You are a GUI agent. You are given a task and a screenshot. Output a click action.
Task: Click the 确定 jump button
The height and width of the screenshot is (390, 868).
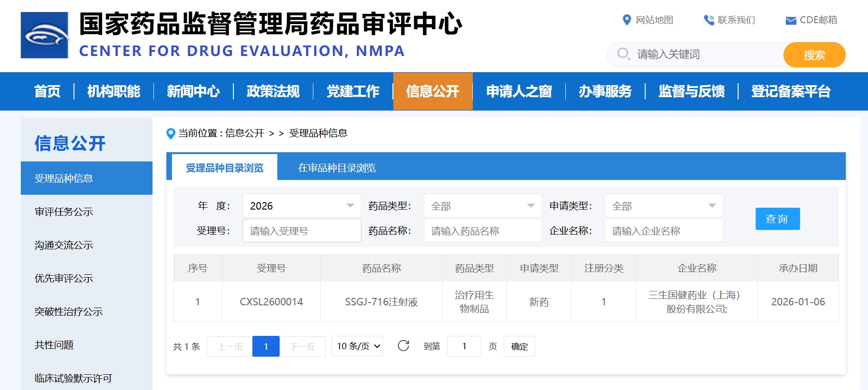520,346
